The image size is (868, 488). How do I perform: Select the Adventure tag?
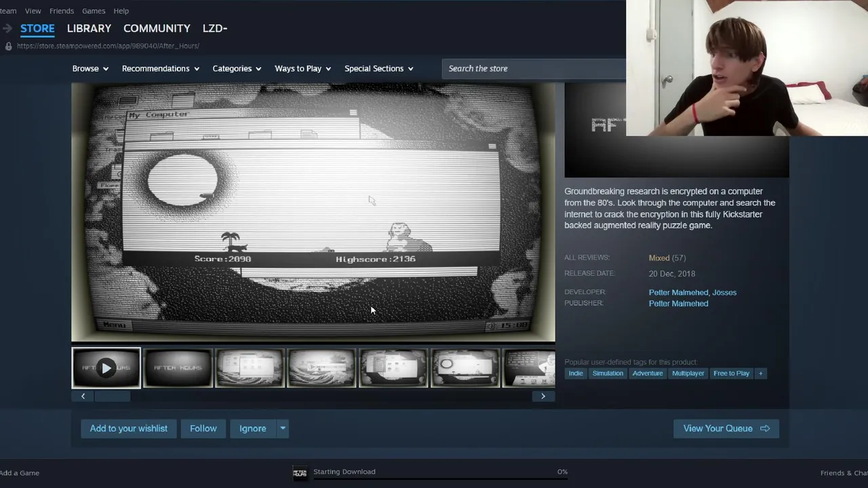tap(648, 373)
